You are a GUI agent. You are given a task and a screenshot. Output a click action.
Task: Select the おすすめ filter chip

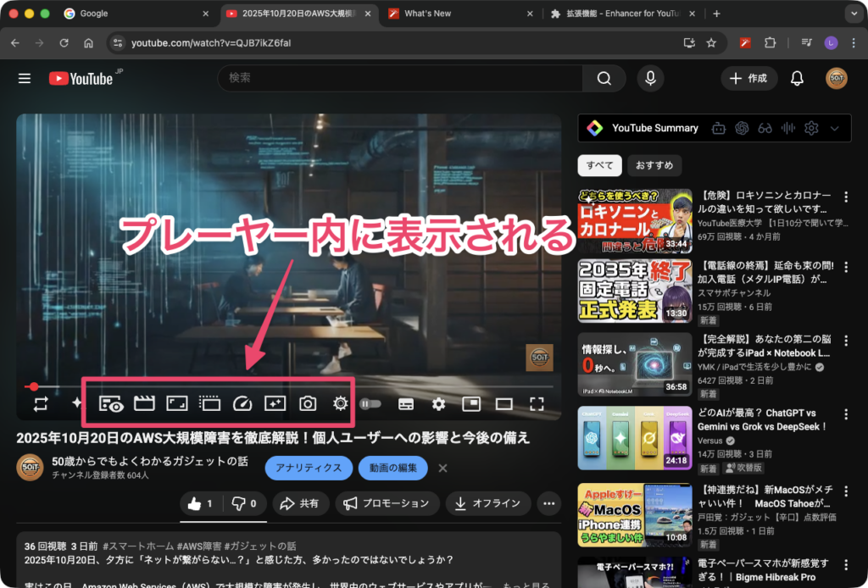point(655,165)
